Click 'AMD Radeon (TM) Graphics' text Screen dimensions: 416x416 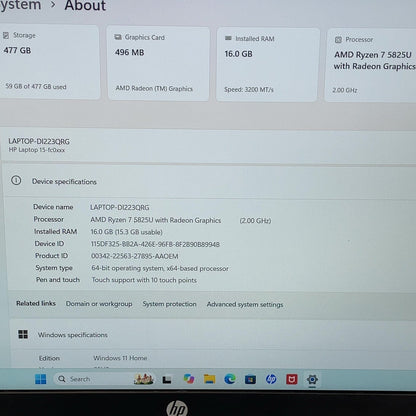click(x=154, y=88)
